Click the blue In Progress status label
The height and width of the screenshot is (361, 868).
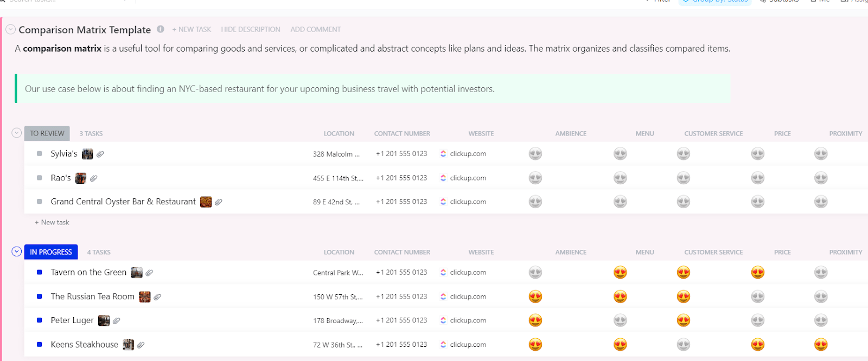[51, 252]
